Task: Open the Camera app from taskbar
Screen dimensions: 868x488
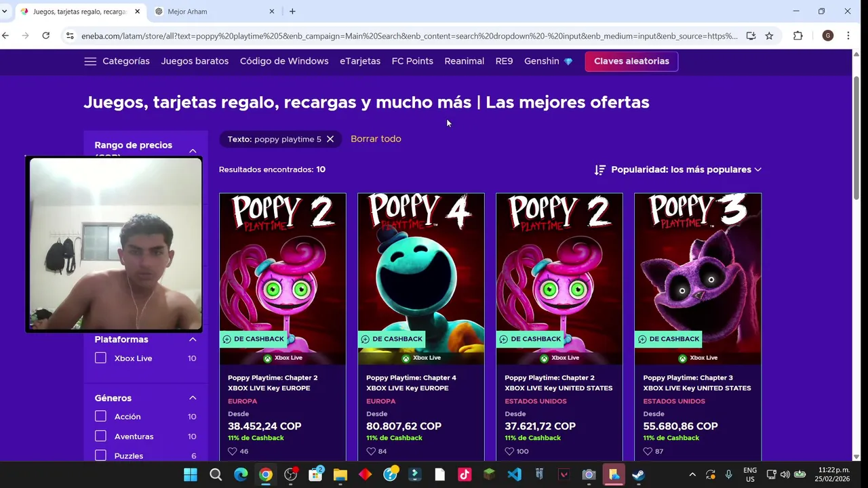Action: coord(589,474)
